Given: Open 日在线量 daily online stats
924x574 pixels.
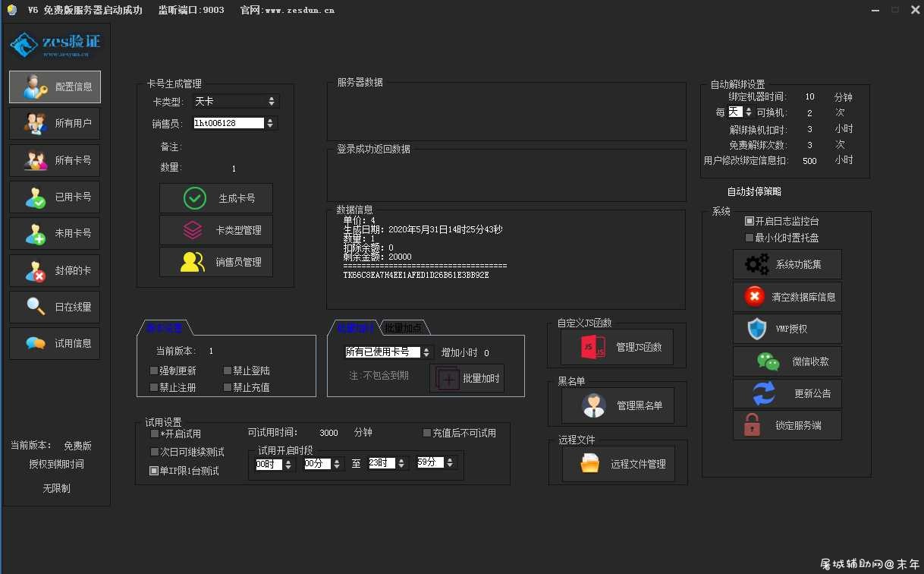Looking at the screenshot, I should pyautogui.click(x=55, y=307).
